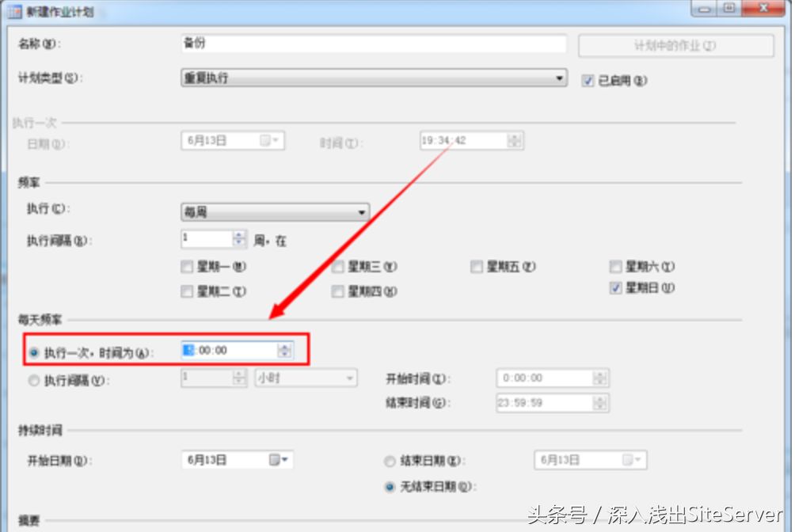Disable the 已启用 checkbox

coord(586,80)
